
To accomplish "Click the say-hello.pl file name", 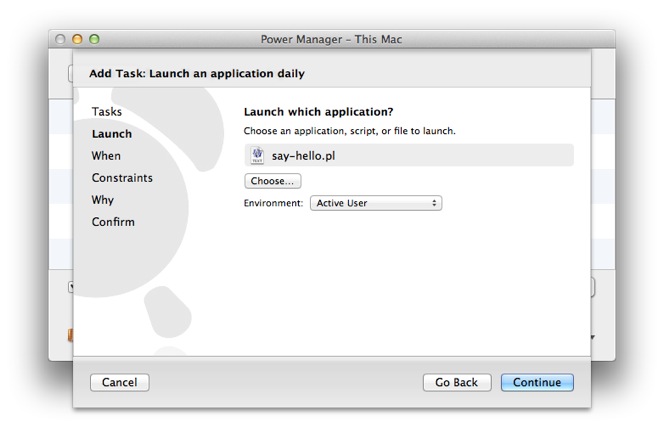I will point(303,156).
